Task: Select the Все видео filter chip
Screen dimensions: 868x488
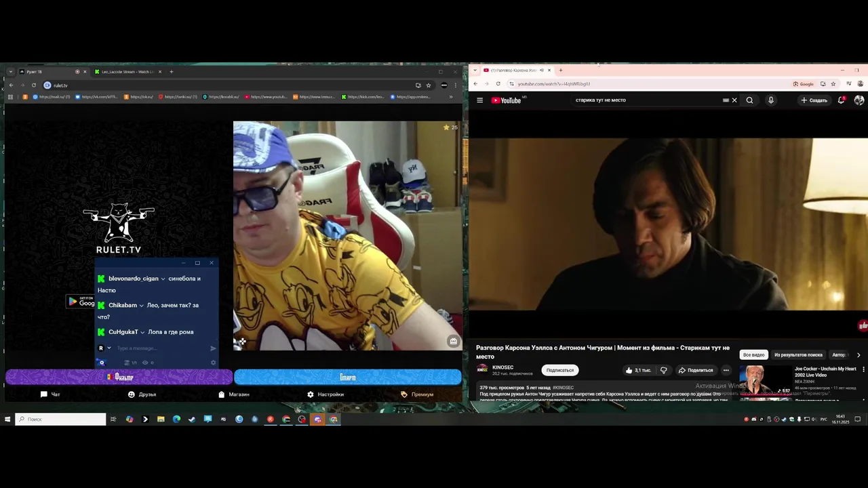Action: pyautogui.click(x=753, y=354)
